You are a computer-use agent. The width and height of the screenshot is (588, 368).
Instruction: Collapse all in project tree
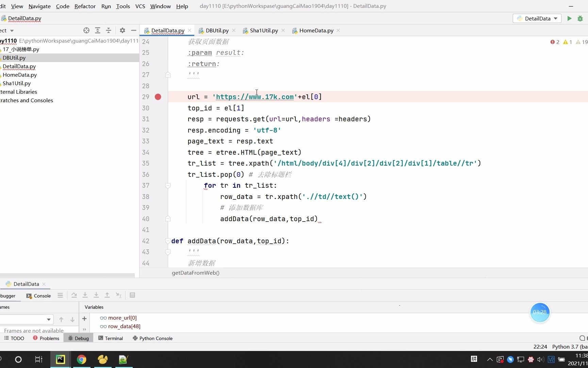pyautogui.click(x=109, y=30)
